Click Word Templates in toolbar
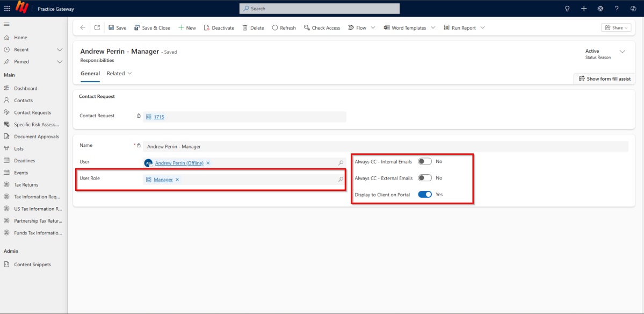This screenshot has width=644, height=314. coord(405,27)
